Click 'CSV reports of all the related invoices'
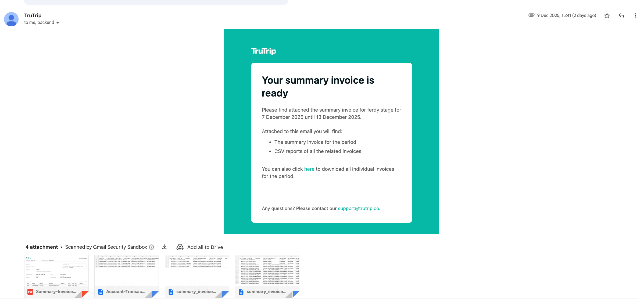Viewport: 644px width, 299px height. 318,151
